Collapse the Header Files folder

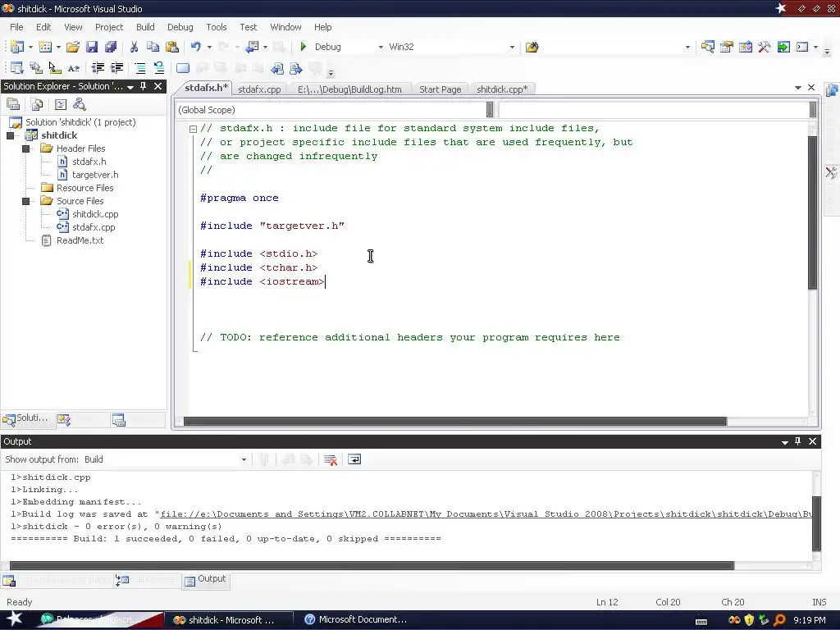[25, 148]
